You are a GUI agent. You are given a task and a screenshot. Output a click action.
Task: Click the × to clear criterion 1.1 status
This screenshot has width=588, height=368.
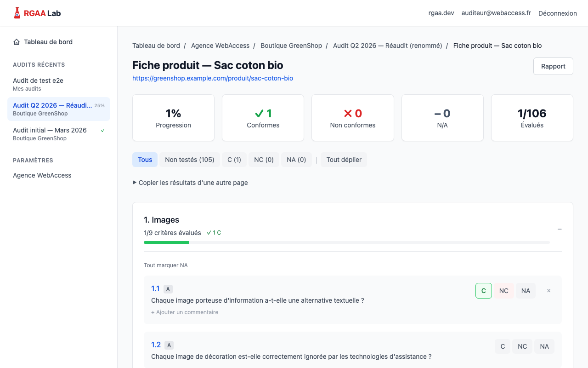tap(548, 290)
